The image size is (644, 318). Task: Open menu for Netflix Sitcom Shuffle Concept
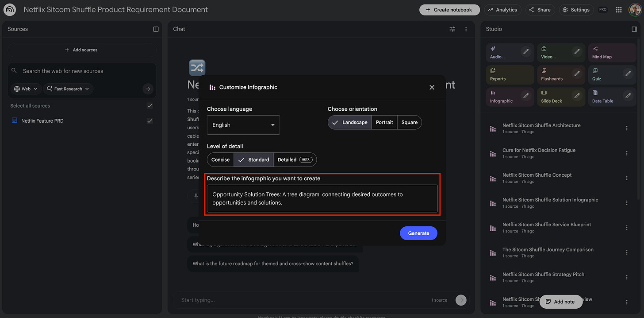point(627,178)
